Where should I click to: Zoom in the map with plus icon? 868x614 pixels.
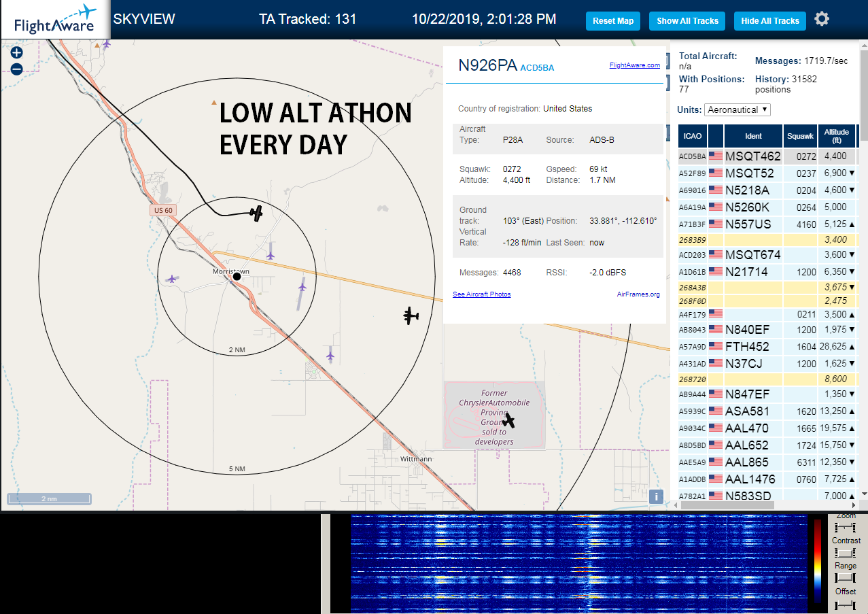(x=17, y=52)
